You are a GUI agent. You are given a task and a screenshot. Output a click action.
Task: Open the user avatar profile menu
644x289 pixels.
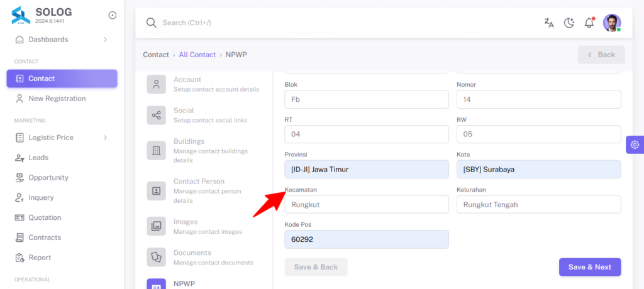click(612, 23)
